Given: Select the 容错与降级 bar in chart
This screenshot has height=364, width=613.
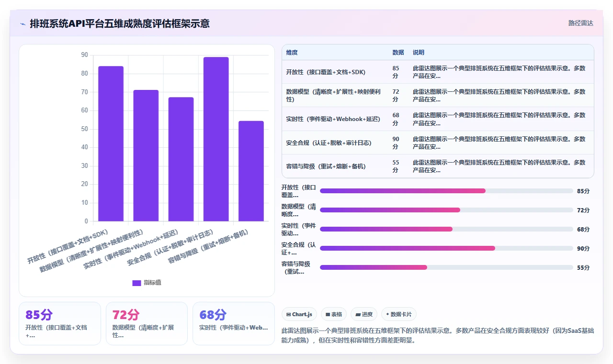Looking at the screenshot, I should pyautogui.click(x=251, y=171).
